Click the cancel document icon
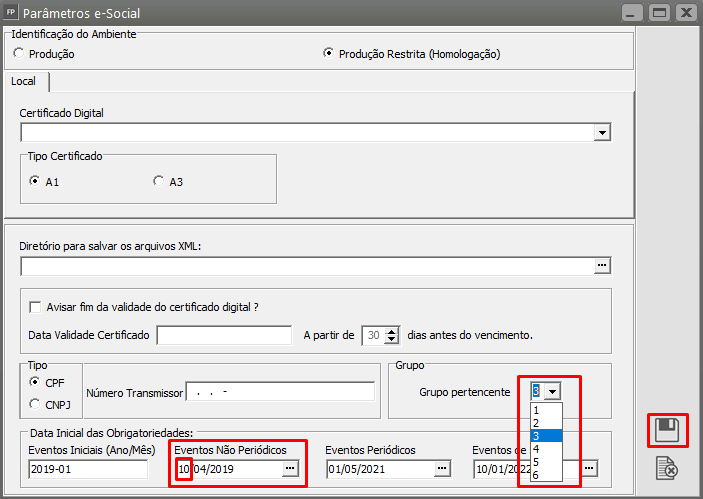Viewport: 703px width, 499px height. (667, 468)
